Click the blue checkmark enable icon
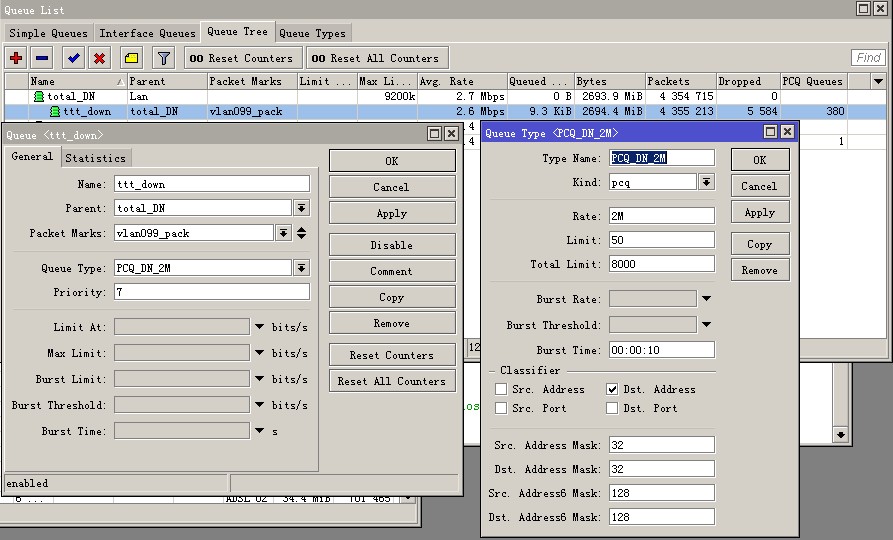893x540 pixels. 73,58
